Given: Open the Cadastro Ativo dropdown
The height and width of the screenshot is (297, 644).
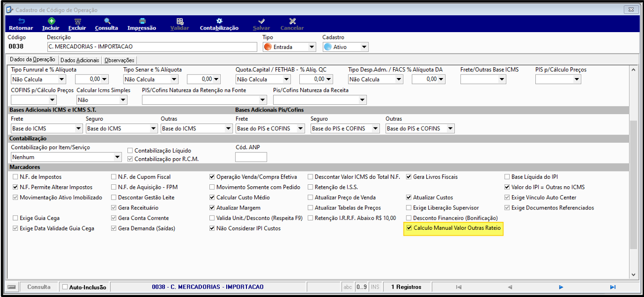Looking at the screenshot, I should click(364, 47).
